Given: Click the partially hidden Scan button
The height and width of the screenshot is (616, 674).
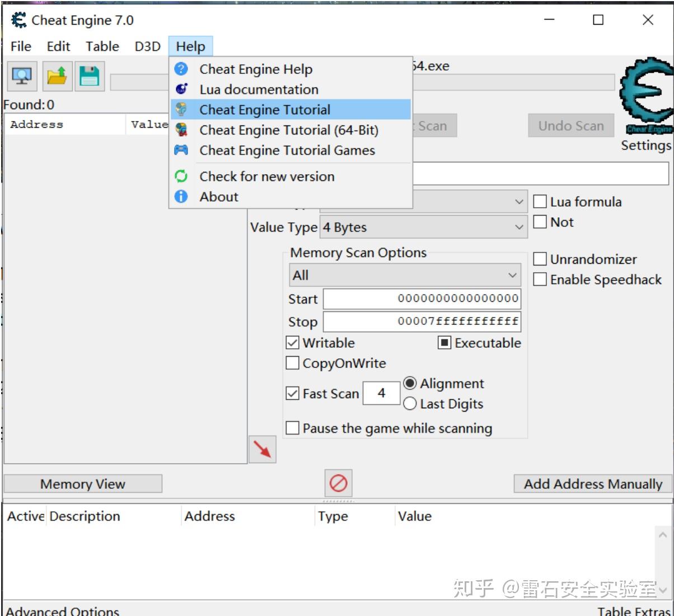Looking at the screenshot, I should point(434,125).
